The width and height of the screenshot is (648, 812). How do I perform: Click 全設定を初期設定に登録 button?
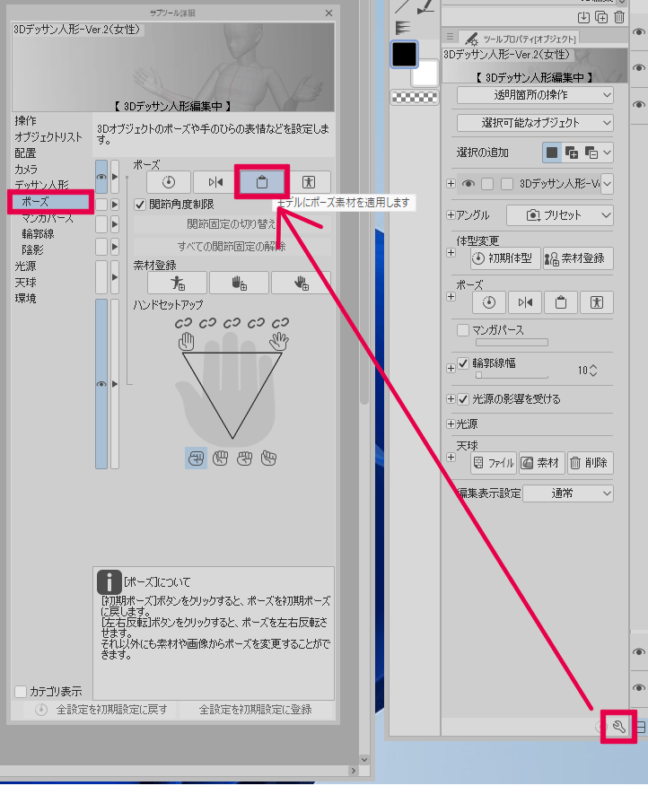(x=256, y=710)
